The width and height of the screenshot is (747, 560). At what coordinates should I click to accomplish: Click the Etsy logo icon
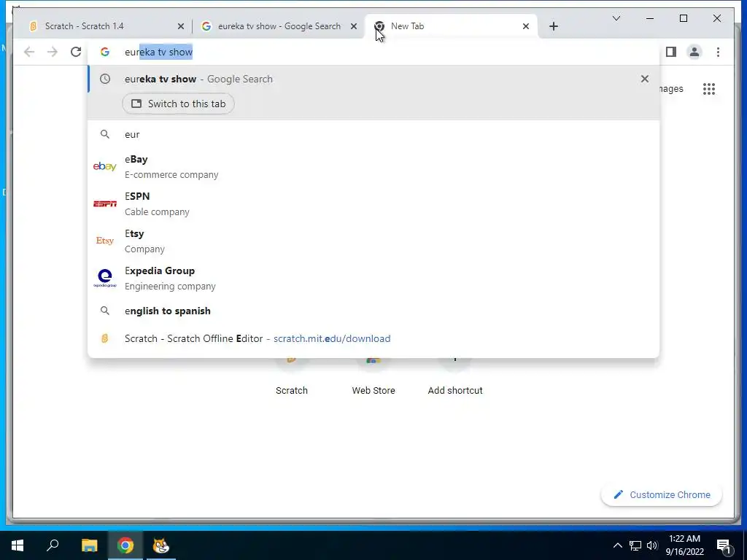105,241
